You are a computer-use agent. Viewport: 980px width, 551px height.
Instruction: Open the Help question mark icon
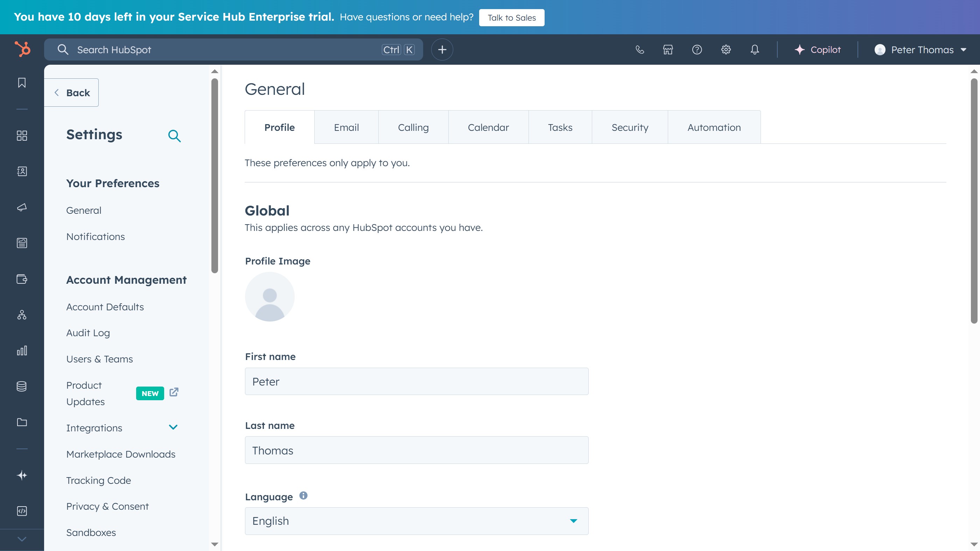tap(697, 49)
